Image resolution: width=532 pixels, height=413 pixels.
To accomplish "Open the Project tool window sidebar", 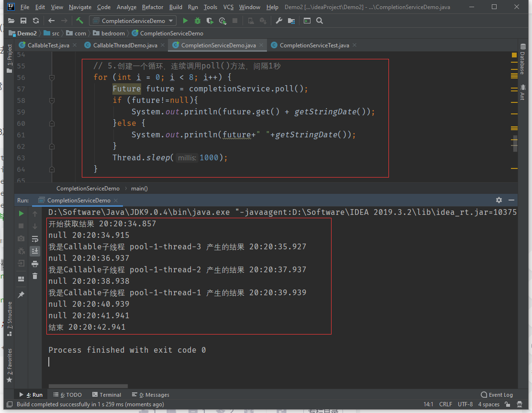I will click(x=10, y=58).
